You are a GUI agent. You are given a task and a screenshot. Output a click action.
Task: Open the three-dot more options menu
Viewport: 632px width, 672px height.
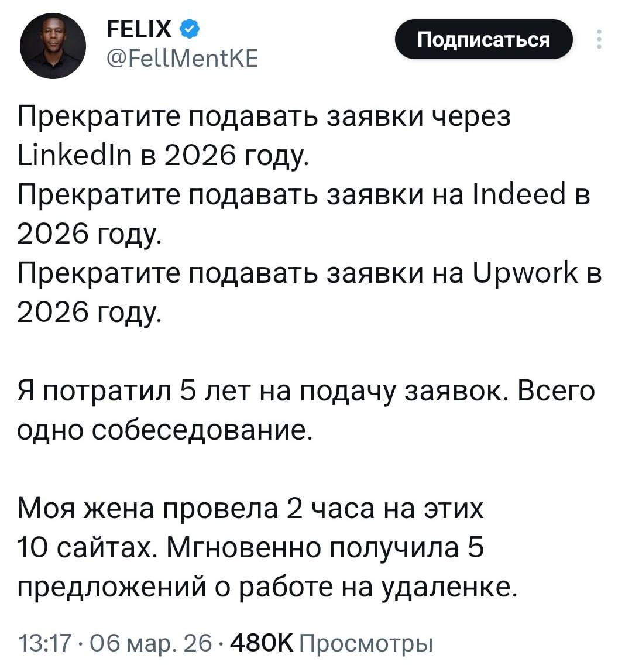(597, 40)
